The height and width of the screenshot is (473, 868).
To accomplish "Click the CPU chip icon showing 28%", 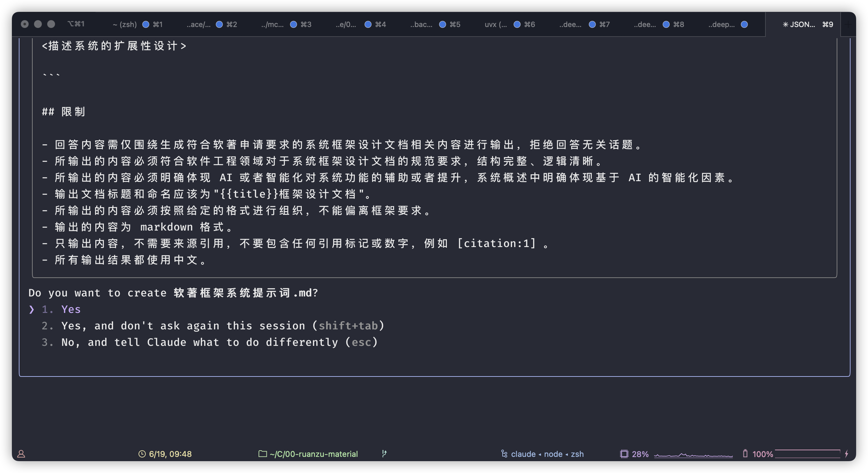I will click(624, 454).
